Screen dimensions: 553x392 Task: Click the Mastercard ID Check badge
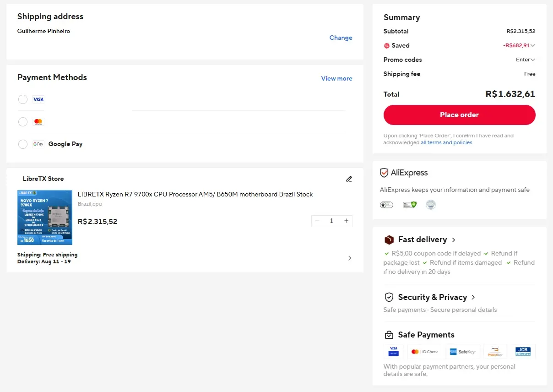(425, 352)
